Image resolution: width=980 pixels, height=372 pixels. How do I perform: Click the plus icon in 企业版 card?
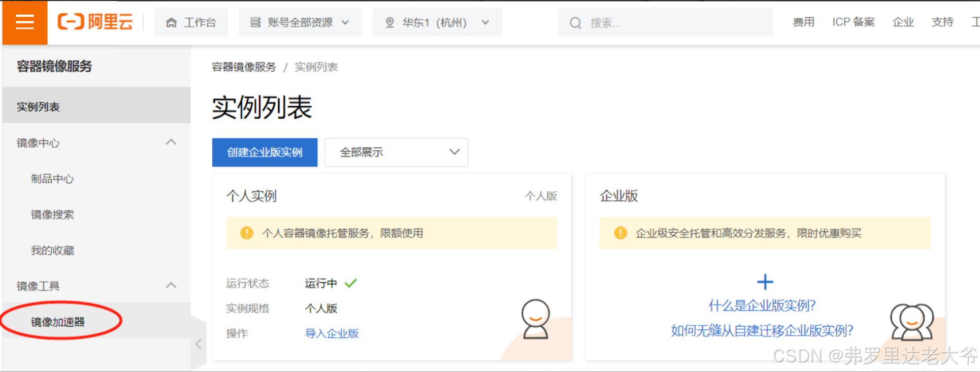coord(765,282)
